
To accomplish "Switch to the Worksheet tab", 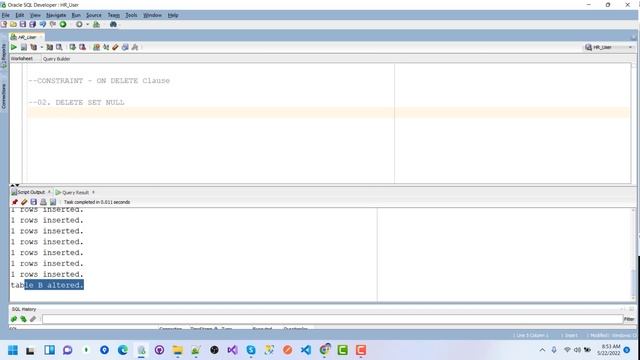I will 22,59.
